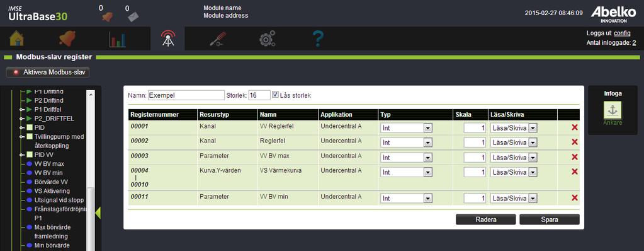644x251 pixels.
Task: Click the tree panel scrollbar up arrow
Action: (x=91, y=94)
